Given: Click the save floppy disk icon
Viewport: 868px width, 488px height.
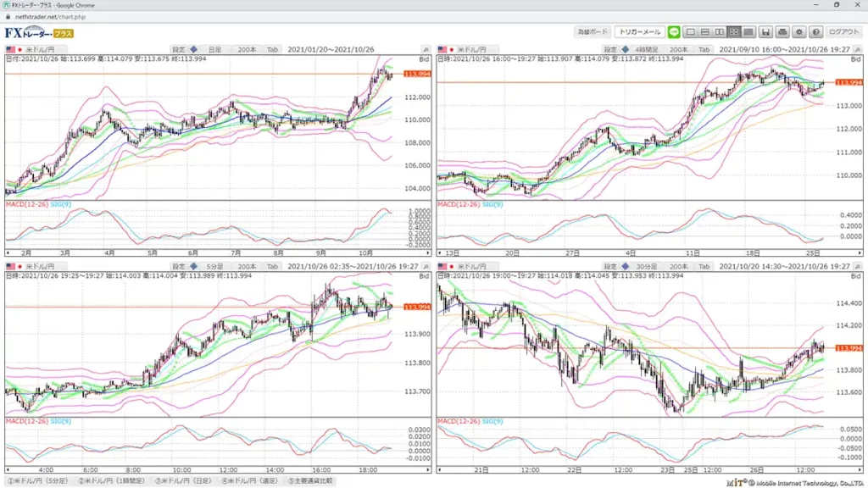Looking at the screenshot, I should (765, 32).
